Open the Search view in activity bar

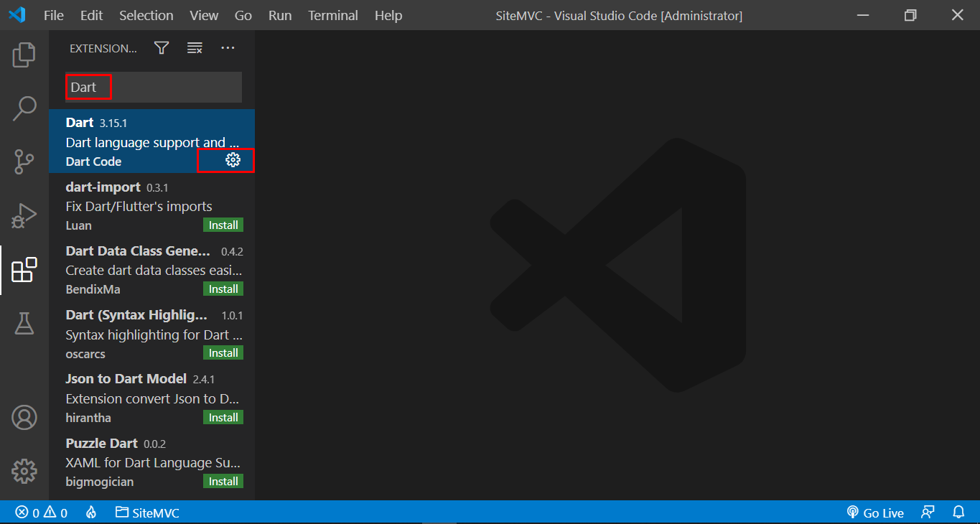point(24,108)
